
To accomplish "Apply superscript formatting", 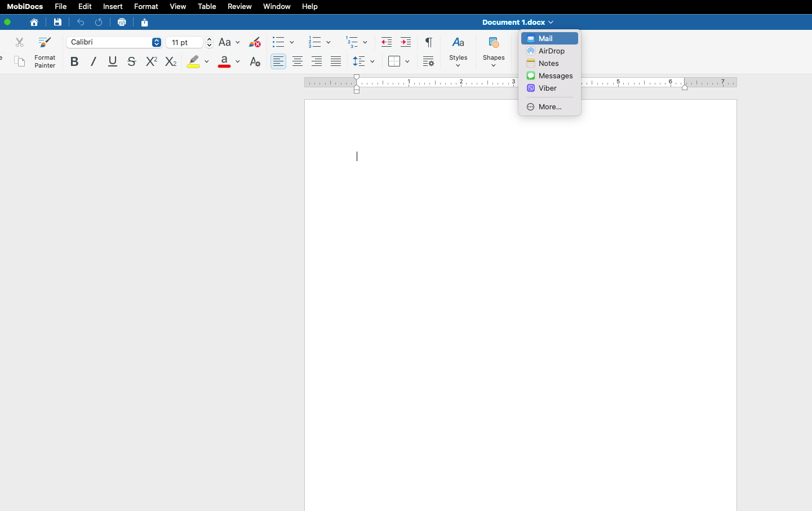I will pos(151,61).
